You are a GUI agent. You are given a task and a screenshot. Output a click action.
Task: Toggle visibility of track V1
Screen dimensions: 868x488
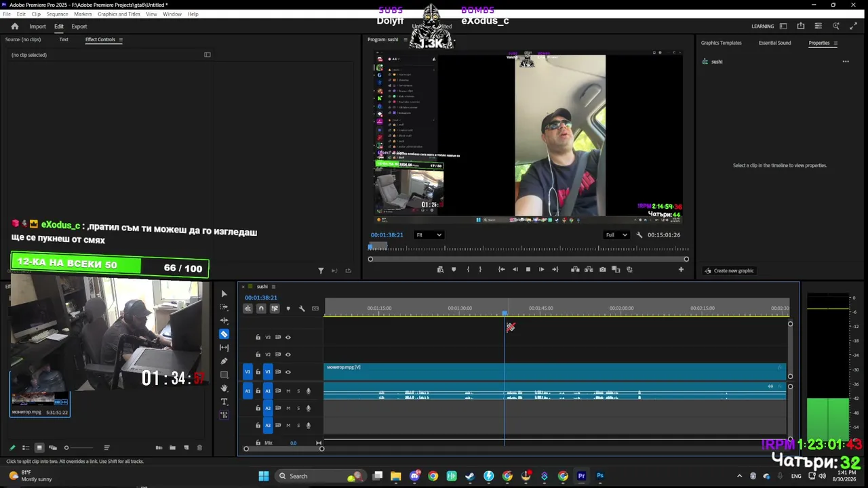click(x=288, y=372)
